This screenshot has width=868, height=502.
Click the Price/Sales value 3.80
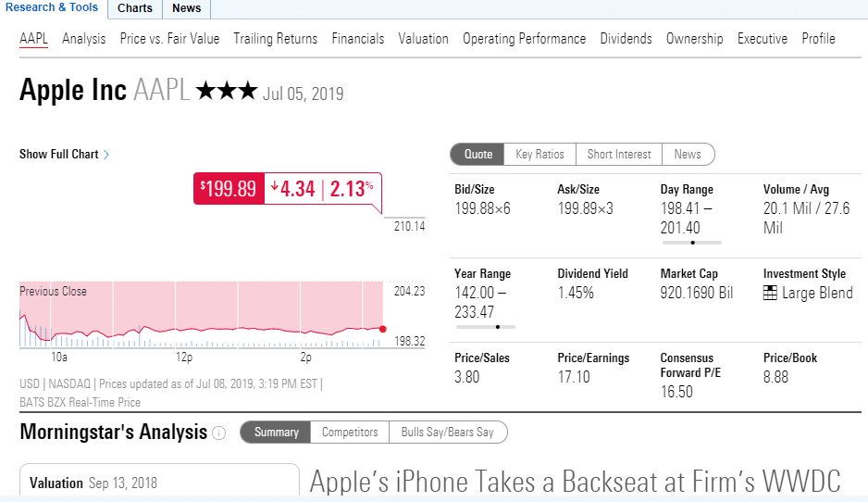tap(466, 377)
